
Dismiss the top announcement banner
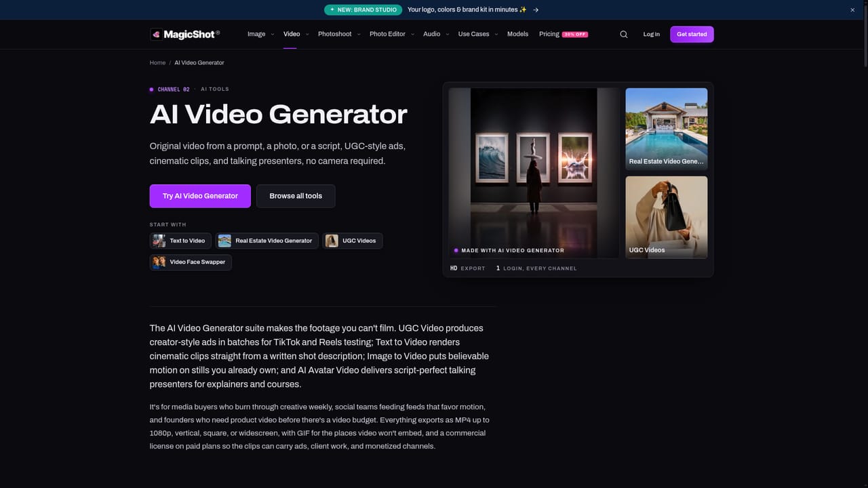click(x=852, y=10)
